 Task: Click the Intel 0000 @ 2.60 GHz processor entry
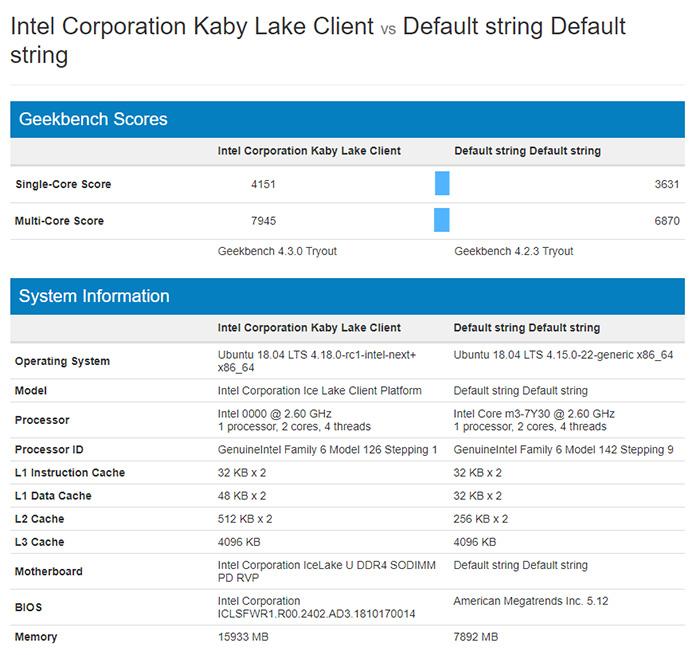[274, 413]
